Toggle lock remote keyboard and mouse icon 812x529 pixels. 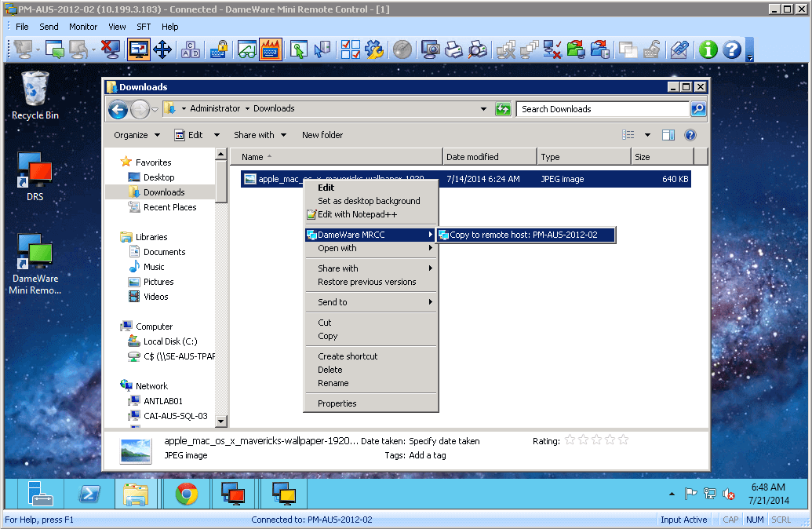point(219,49)
